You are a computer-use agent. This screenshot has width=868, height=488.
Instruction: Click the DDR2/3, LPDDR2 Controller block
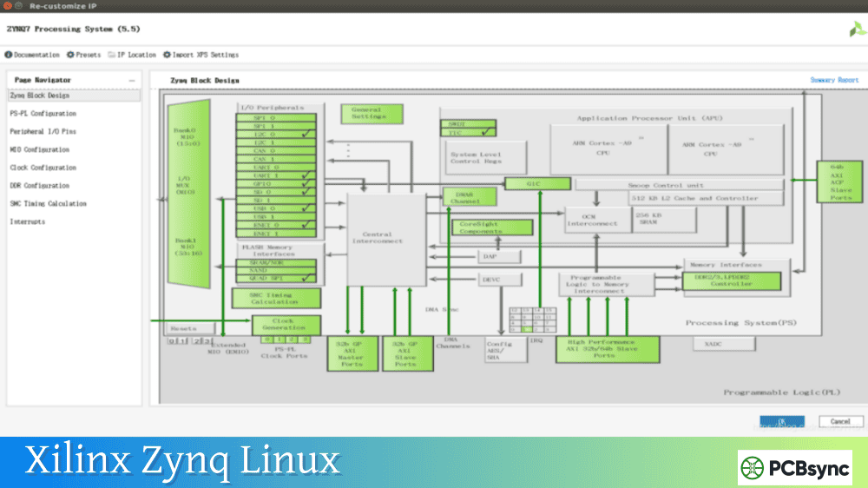click(732, 280)
